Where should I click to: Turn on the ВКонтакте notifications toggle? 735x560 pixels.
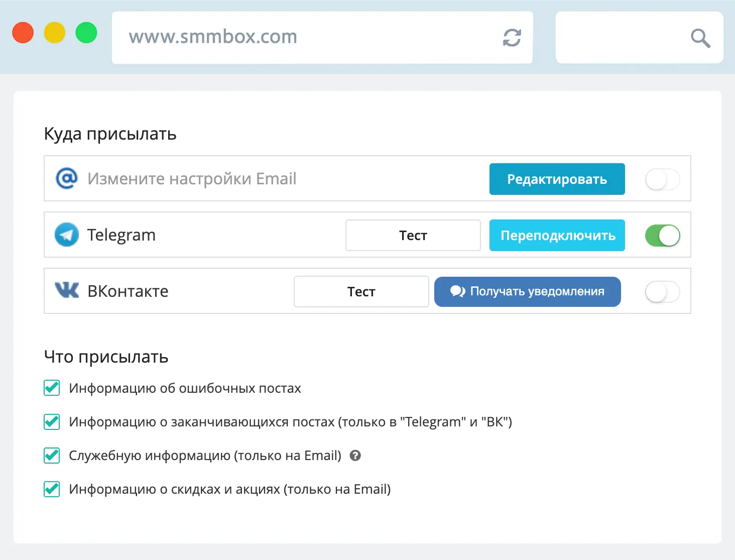(663, 292)
